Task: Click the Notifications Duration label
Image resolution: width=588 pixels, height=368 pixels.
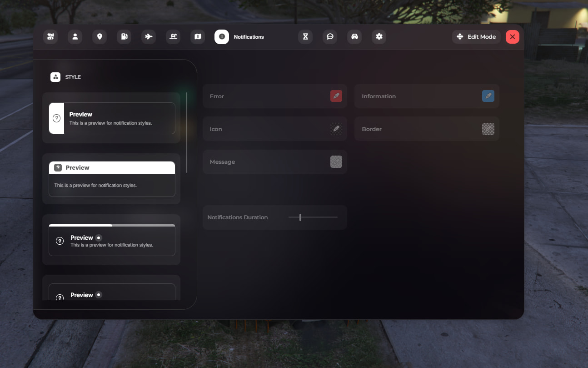Action: point(237,217)
